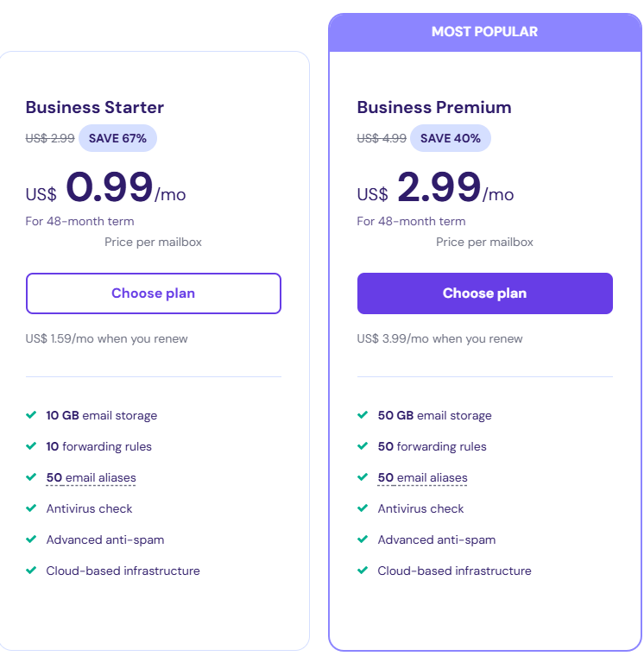Image resolution: width=644 pixels, height=656 pixels.
Task: Click checkmark beside 10 GB email storage
Action: [x=31, y=415]
